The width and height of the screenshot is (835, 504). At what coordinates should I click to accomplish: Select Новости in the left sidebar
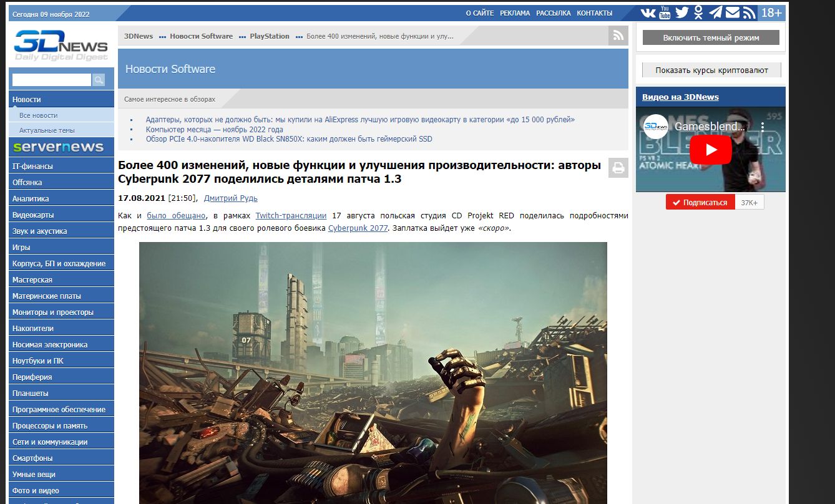click(x=61, y=99)
